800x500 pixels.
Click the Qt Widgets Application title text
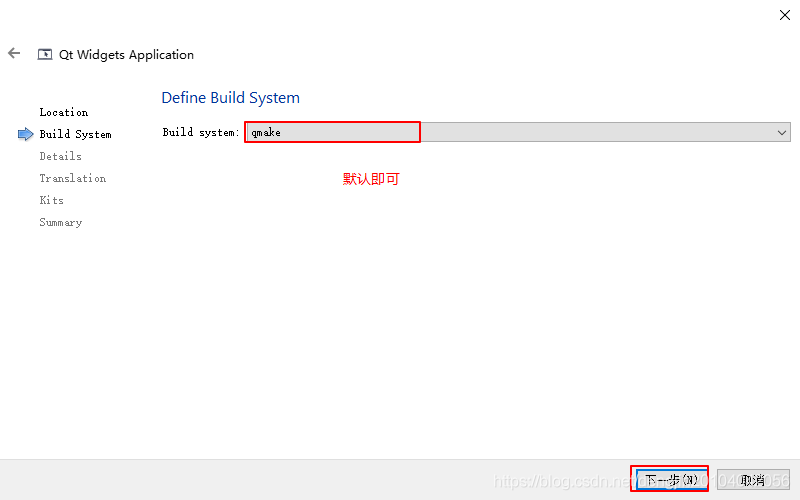pos(127,55)
